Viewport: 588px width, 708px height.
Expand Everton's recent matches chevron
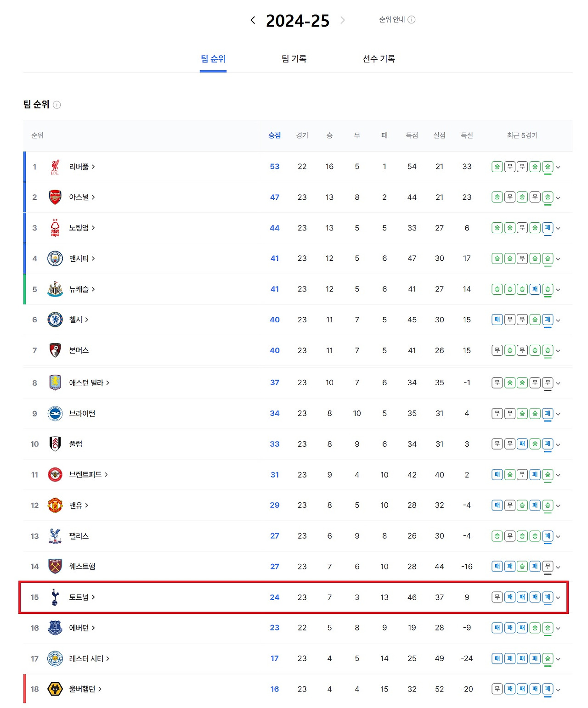(x=558, y=628)
